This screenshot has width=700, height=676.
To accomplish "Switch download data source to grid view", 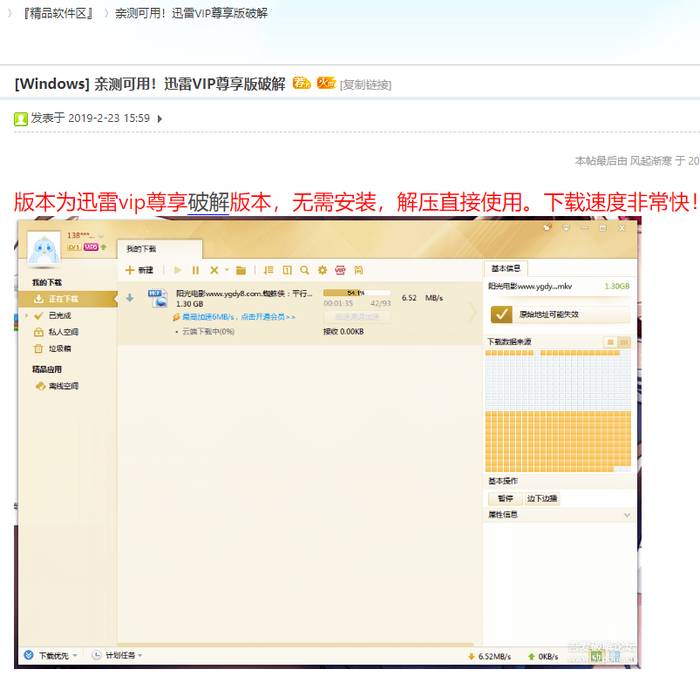I will [624, 342].
